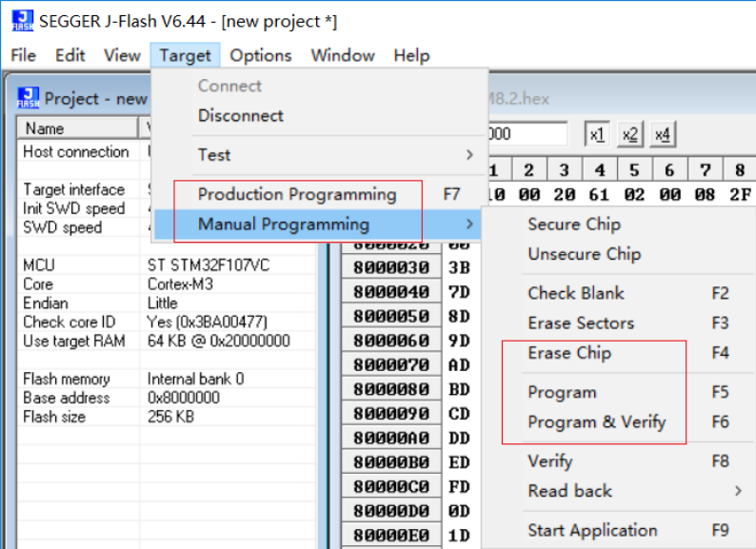The width and height of the screenshot is (756, 549).
Task: Click the Use target RAM value
Action: 218,341
